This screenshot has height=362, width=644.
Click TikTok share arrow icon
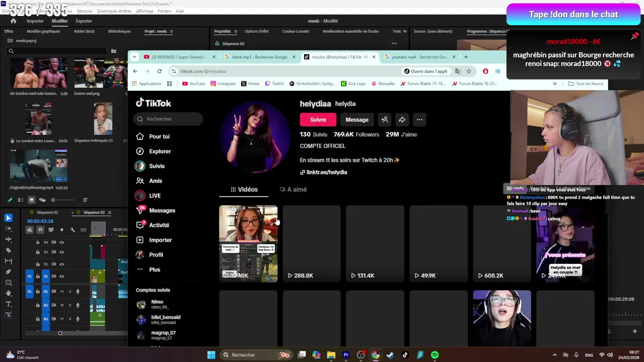[402, 120]
